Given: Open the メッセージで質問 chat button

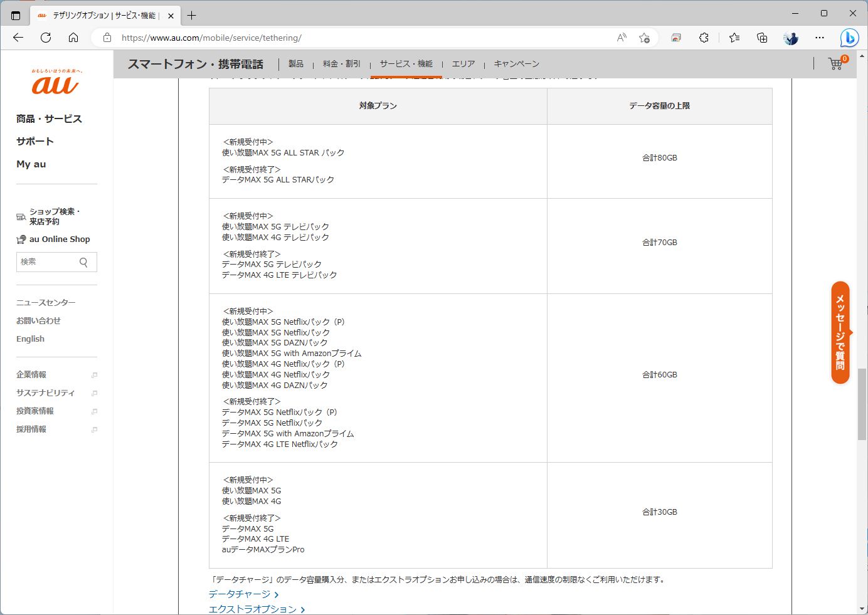Looking at the screenshot, I should pos(840,332).
